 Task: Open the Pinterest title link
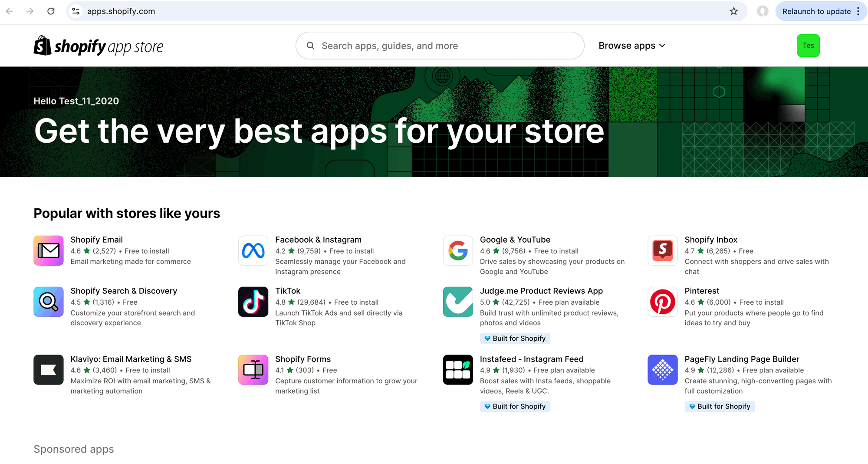[x=702, y=291]
